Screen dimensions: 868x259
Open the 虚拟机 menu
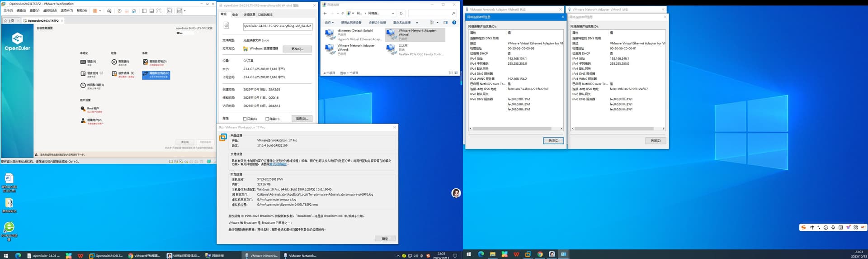tap(50, 11)
